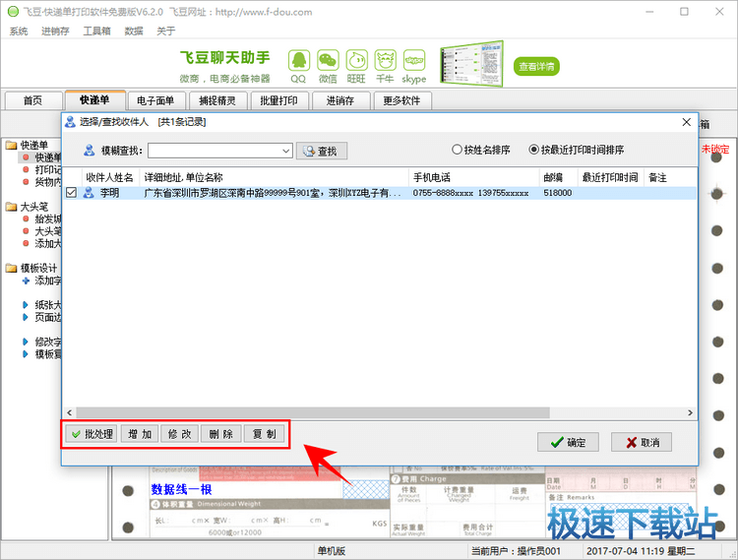
Task: Select the 李明 recipient name cell
Action: [x=109, y=193]
